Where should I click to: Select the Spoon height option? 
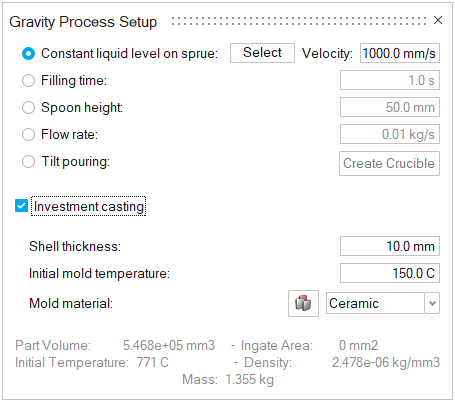pyautogui.click(x=28, y=108)
